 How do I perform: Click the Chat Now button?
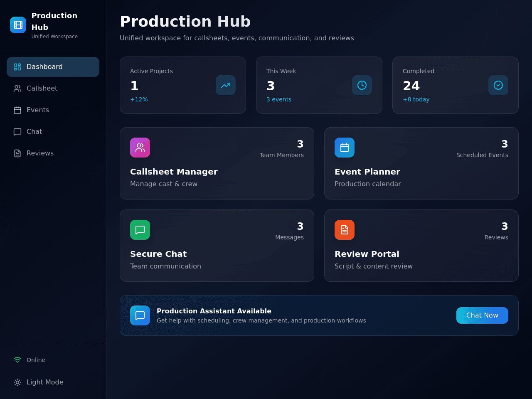click(x=482, y=315)
